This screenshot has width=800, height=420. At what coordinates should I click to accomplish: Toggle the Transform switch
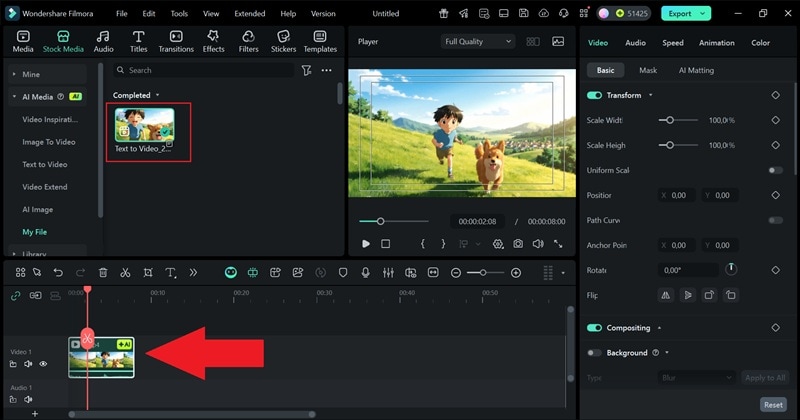click(594, 95)
